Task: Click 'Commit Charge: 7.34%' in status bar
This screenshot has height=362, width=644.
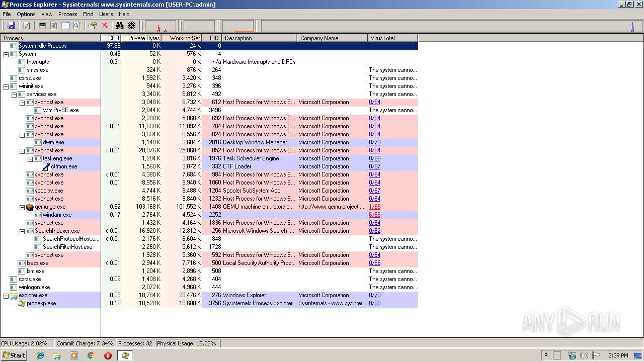Action: pos(85,343)
